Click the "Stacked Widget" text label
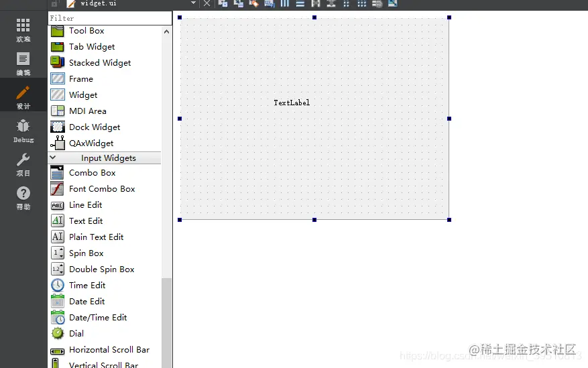 (x=100, y=63)
